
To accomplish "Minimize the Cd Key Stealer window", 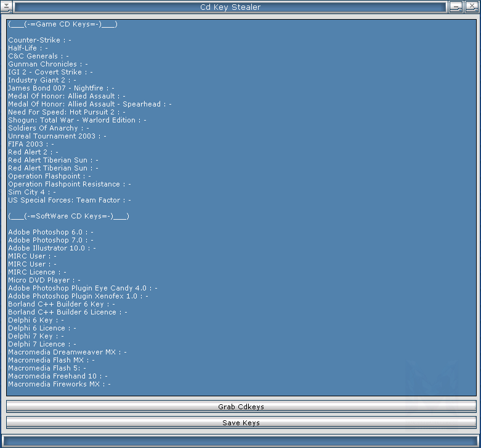I will click(456, 7).
